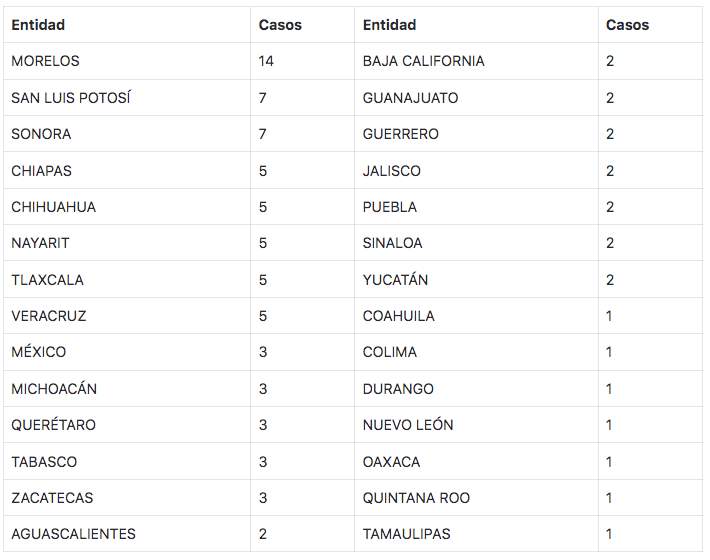The image size is (710, 560).
Task: Select the ZACATECAS table cell
Action: pyautogui.click(x=53, y=498)
